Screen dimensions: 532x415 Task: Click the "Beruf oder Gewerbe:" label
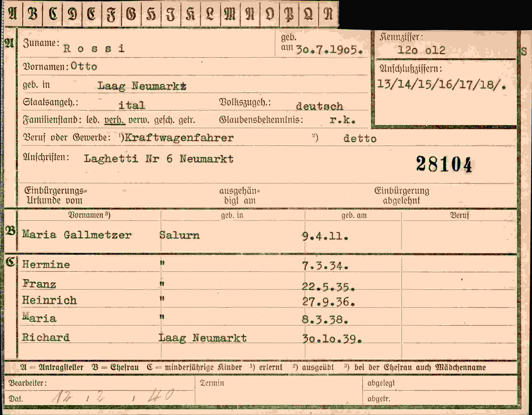pyautogui.click(x=67, y=138)
